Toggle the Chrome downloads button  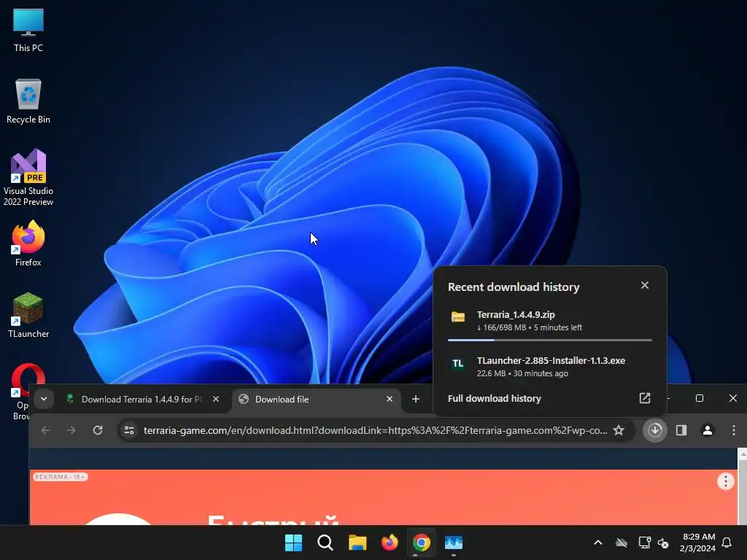(655, 430)
